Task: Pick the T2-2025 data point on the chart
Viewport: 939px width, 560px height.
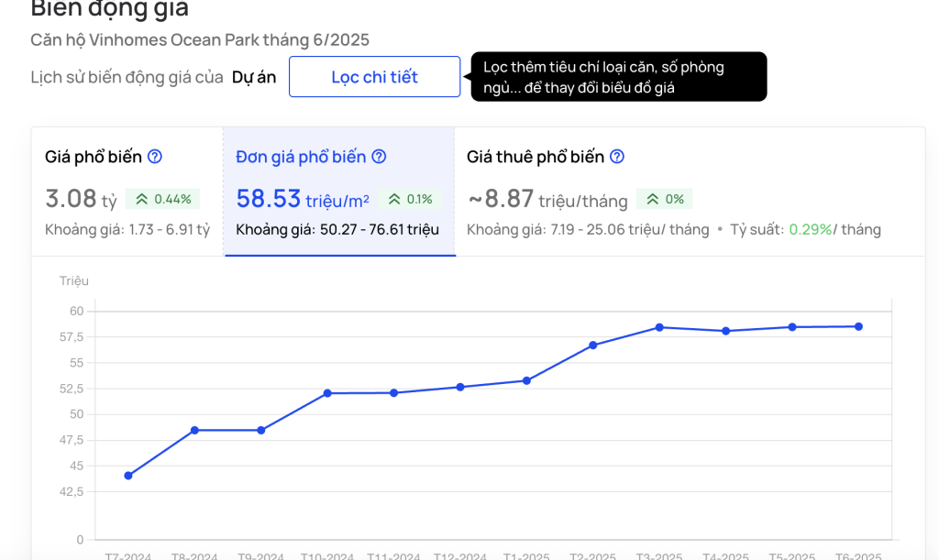Action: 593,346
